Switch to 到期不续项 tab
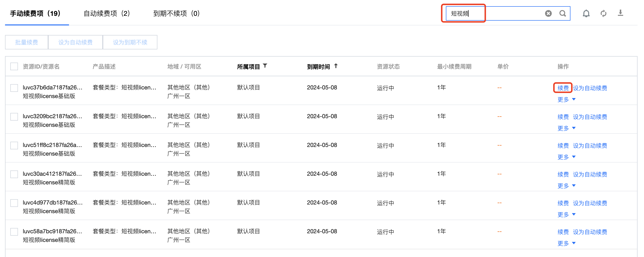 tap(177, 13)
